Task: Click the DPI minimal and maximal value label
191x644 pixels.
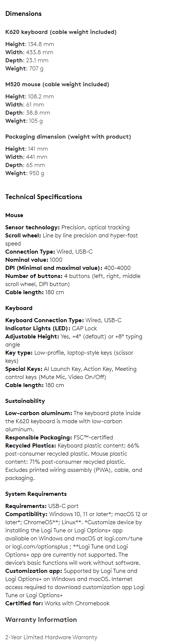Action: 54,268
